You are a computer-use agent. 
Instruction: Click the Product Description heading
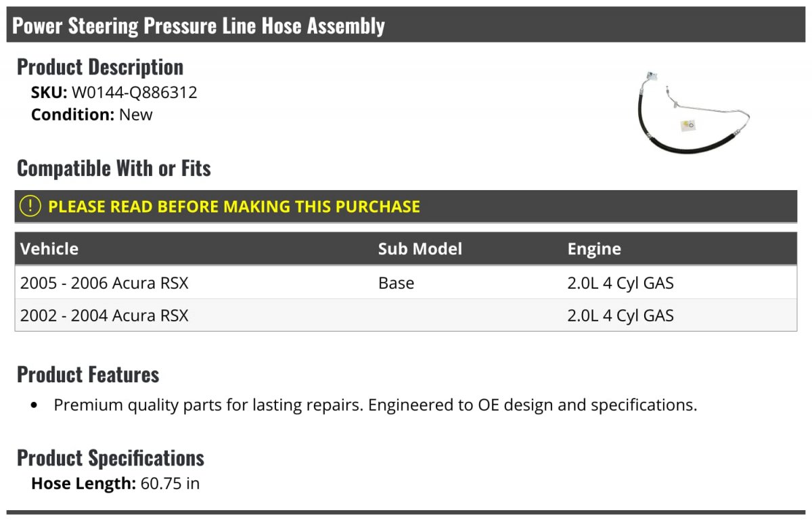click(100, 67)
